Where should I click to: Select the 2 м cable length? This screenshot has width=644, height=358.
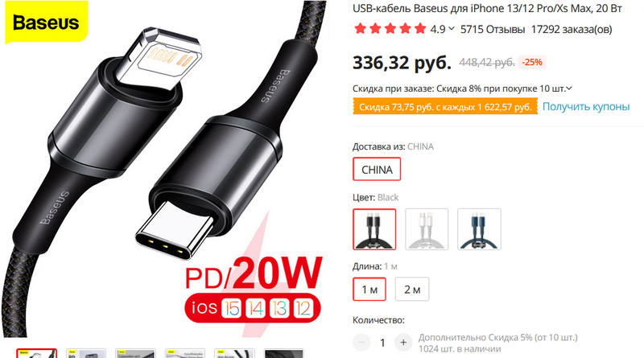click(412, 290)
